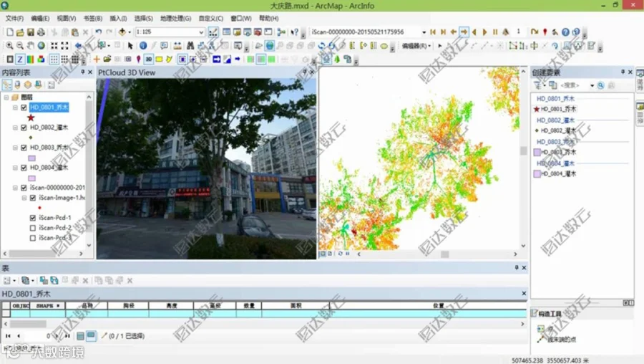
Task: Zoom to Full Extent globe
Action: tap(41, 46)
